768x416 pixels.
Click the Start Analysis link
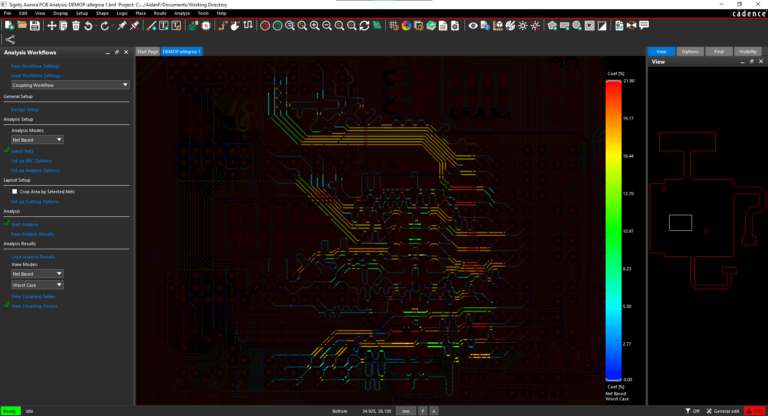24,224
